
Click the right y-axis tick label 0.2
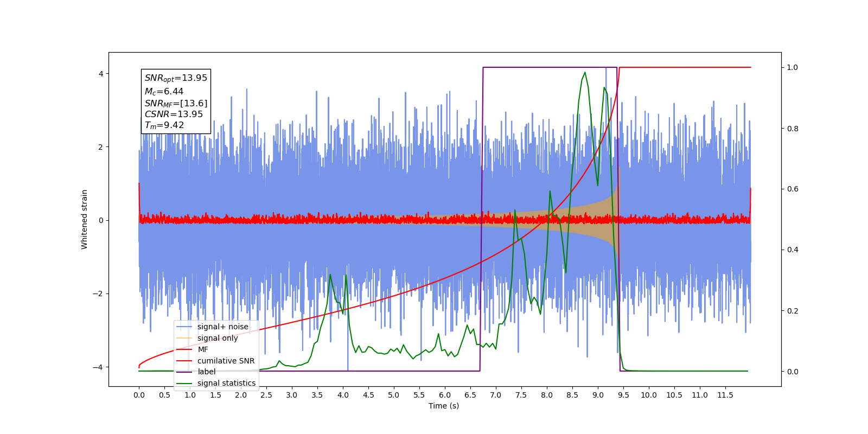[x=793, y=311]
